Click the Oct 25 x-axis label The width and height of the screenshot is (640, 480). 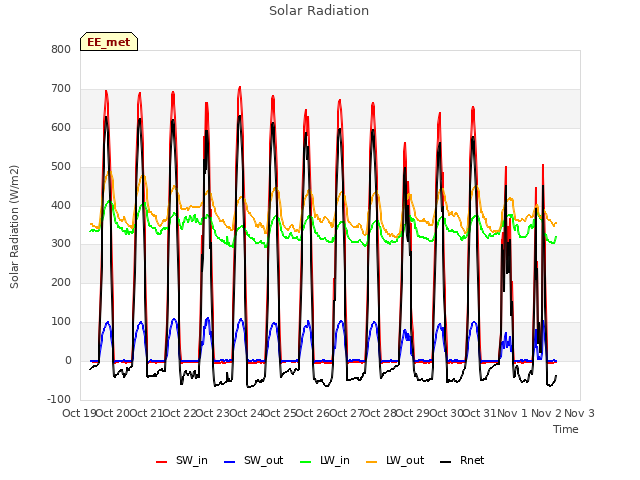tap(280, 413)
